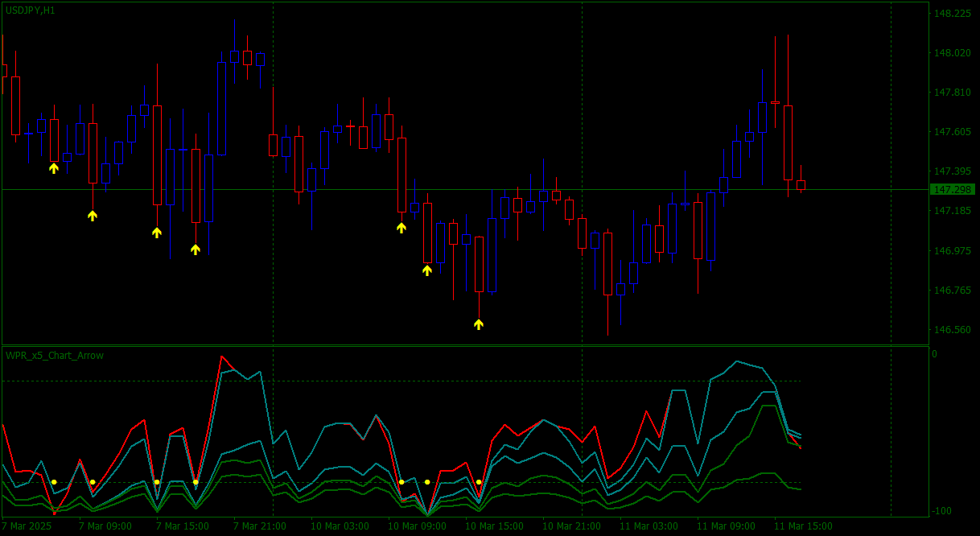Select the 7 Mar 15:00 time label
Viewport: 980px width, 536px height.
pyautogui.click(x=182, y=526)
